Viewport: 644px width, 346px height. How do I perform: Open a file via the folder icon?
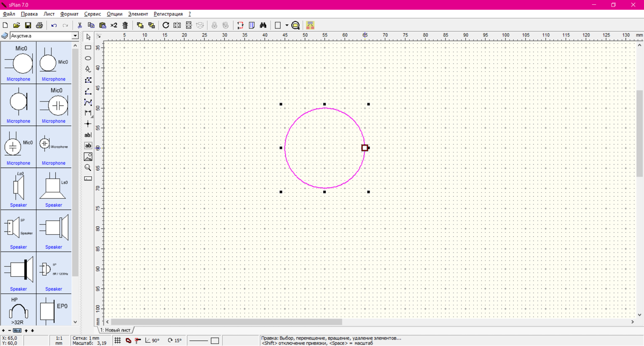tap(17, 25)
